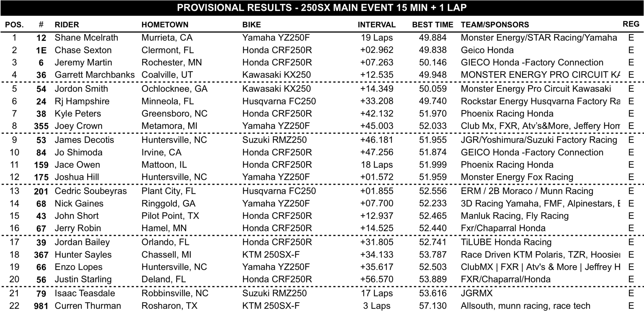Select the HOMETOWN column header
This screenshot has width=644, height=314.
(165, 25)
